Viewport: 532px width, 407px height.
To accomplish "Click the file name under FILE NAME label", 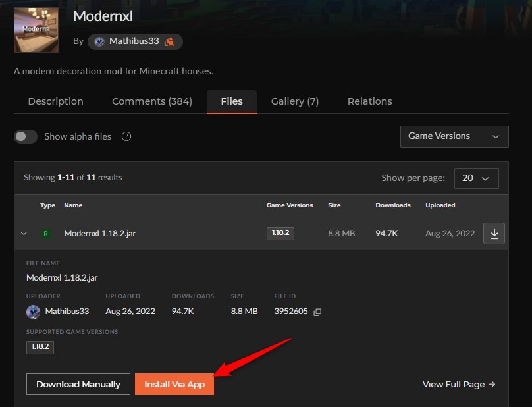I will pyautogui.click(x=62, y=278).
